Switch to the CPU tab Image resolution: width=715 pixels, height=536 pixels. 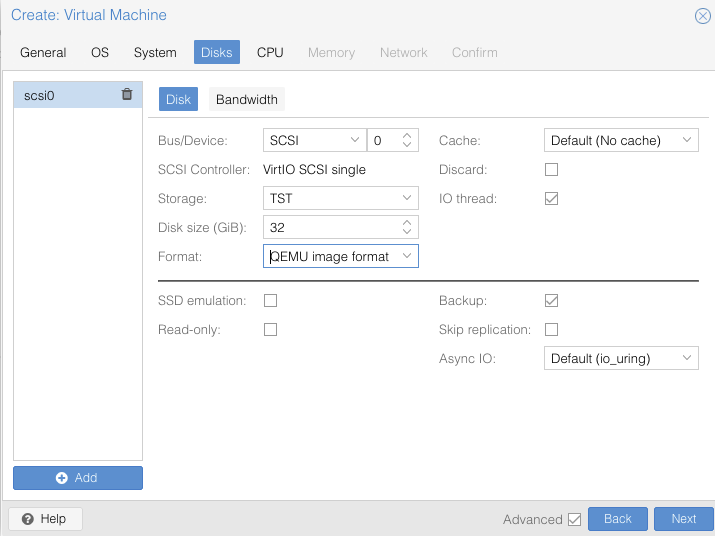pos(270,52)
